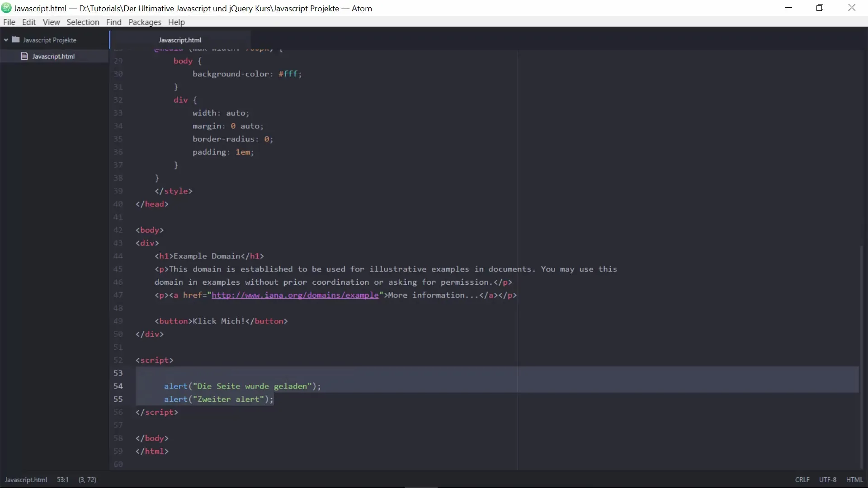Click the #fff color value on line 30
Image resolution: width=868 pixels, height=488 pixels.
point(288,74)
